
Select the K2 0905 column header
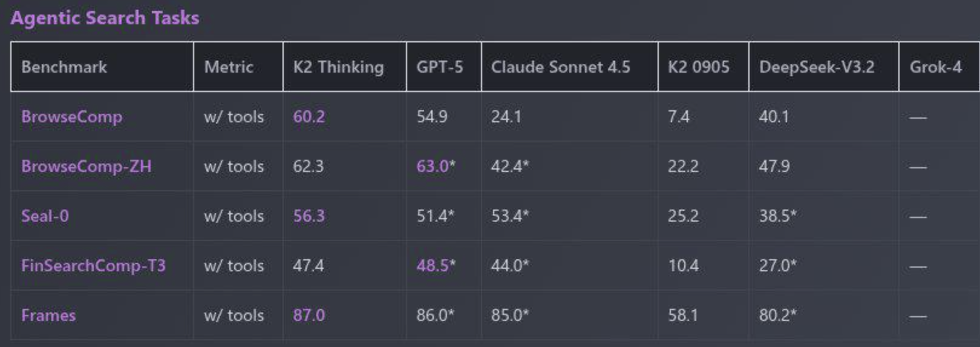point(699,67)
